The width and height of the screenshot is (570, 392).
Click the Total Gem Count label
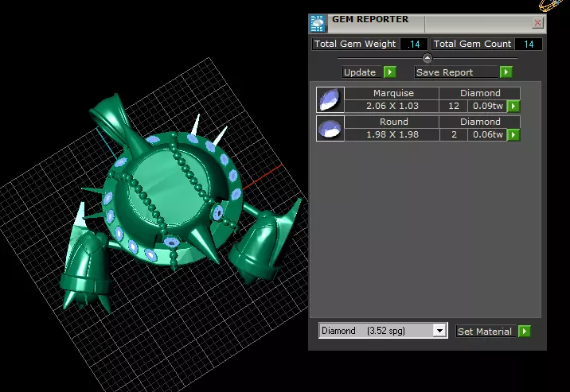click(x=472, y=44)
